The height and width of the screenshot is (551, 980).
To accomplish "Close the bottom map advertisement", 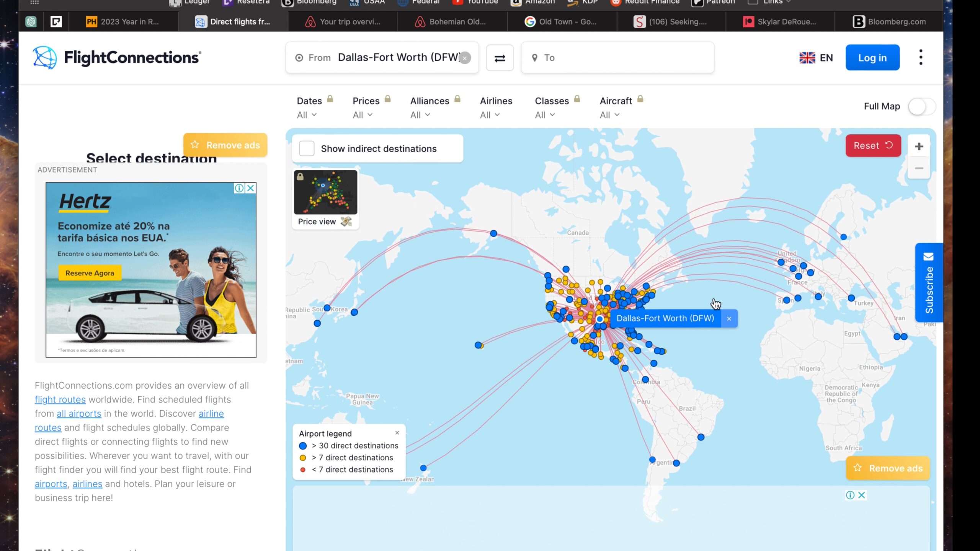I will (861, 495).
